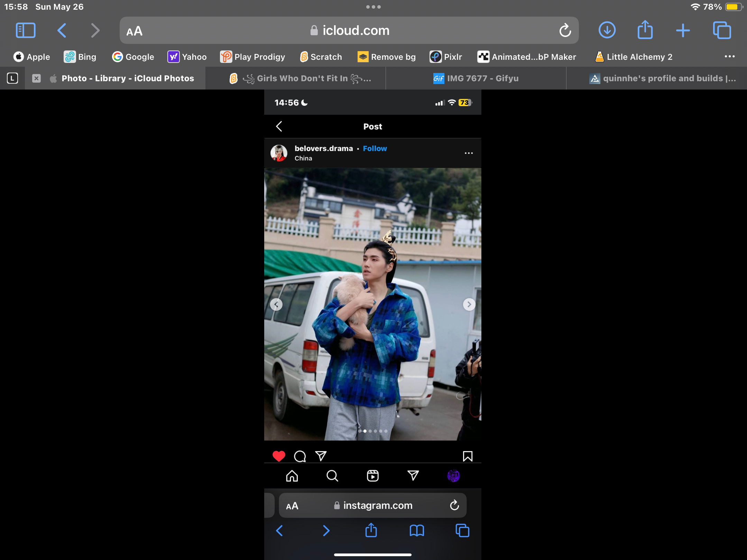
Task: Click the displayed Instagram screenshot photo
Action: click(x=372, y=304)
